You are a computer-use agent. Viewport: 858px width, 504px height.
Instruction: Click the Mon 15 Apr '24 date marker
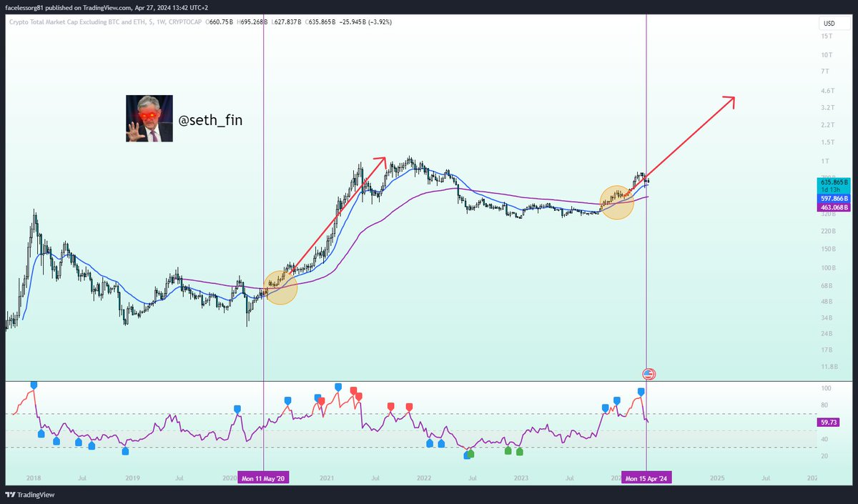click(647, 477)
